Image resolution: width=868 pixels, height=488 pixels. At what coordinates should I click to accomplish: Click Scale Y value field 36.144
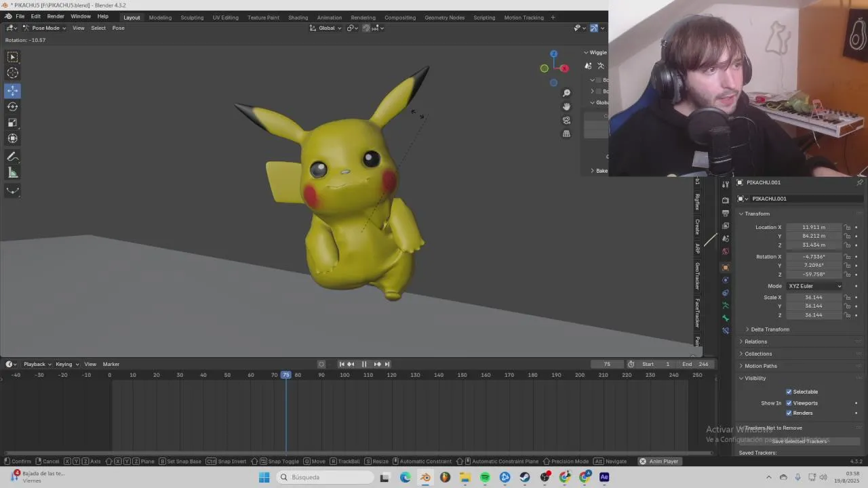point(814,306)
